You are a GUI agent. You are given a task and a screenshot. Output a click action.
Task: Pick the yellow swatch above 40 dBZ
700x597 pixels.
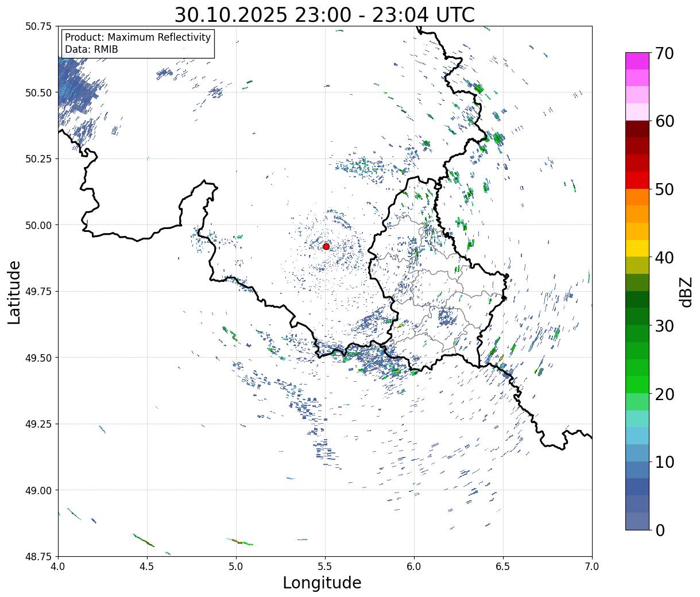(637, 248)
